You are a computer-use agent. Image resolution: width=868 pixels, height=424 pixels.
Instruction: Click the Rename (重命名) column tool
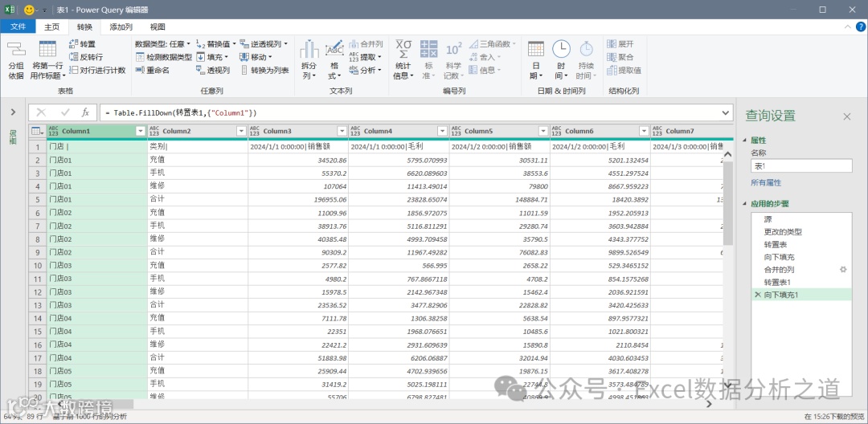click(153, 70)
